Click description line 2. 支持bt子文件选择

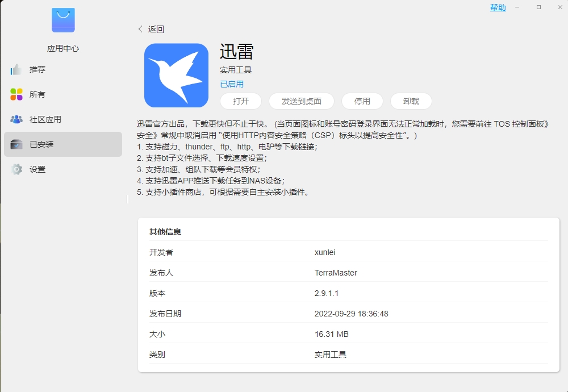(x=202, y=158)
